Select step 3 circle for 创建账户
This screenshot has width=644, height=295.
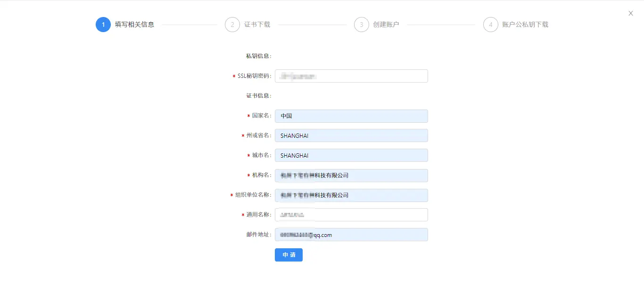click(x=362, y=25)
